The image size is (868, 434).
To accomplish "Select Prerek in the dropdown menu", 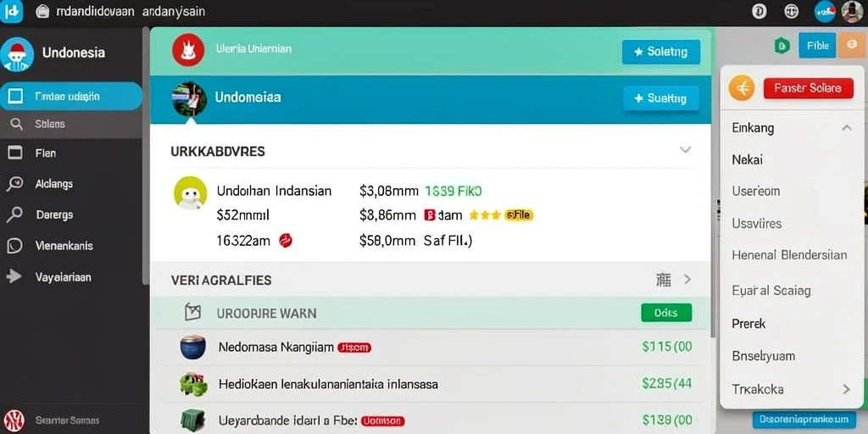I will click(748, 323).
